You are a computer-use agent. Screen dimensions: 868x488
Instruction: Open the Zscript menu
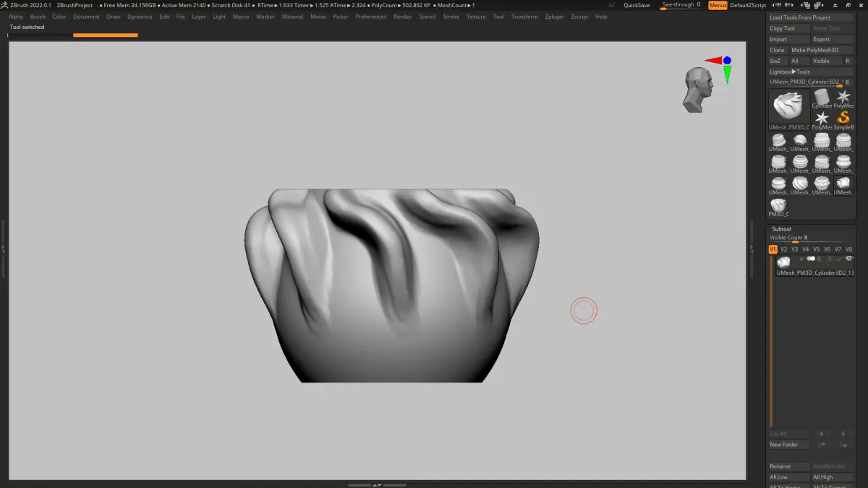pos(579,17)
